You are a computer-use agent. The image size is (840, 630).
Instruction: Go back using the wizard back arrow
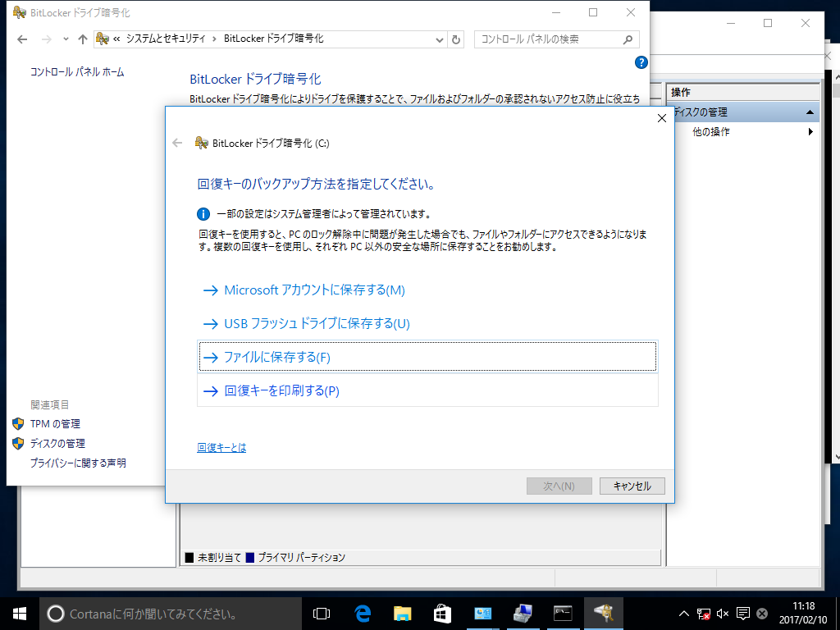(x=177, y=143)
